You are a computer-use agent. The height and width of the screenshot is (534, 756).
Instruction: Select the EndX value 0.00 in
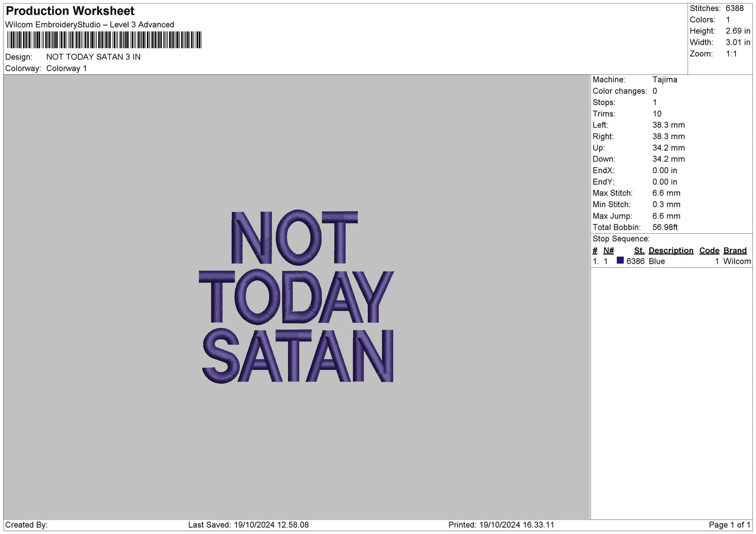(665, 171)
